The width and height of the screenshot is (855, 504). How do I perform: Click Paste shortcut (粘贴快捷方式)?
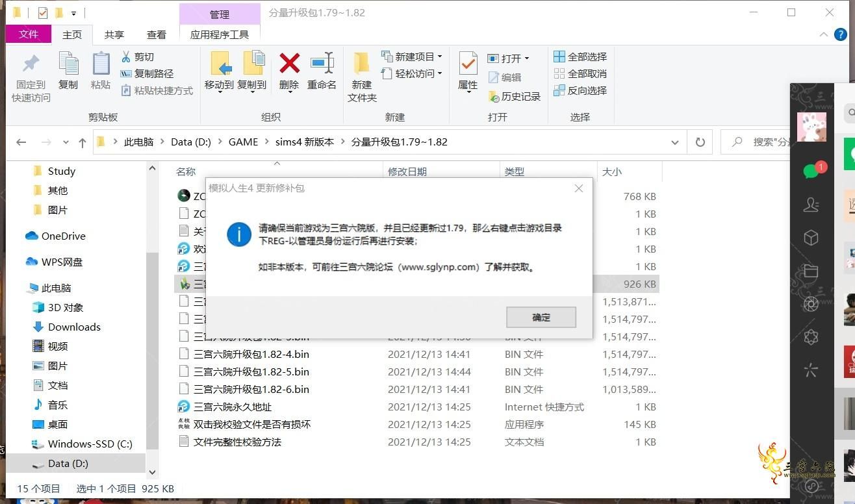point(157,91)
